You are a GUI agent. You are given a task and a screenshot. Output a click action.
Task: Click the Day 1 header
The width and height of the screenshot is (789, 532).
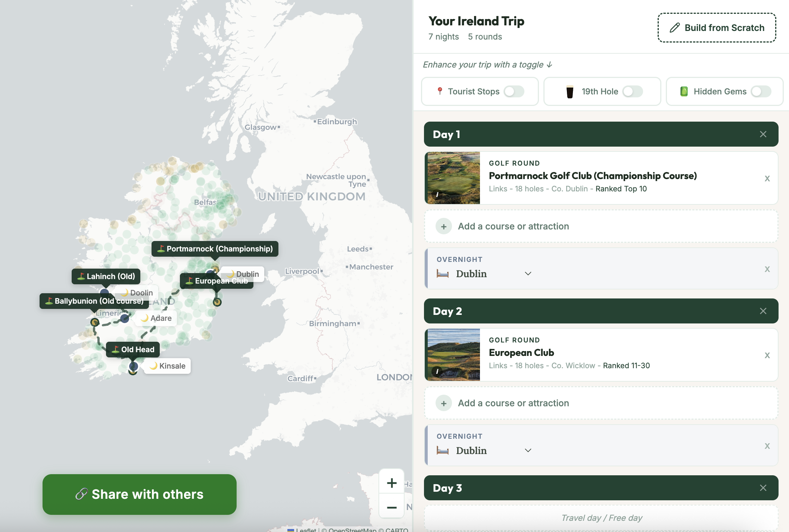tap(601, 134)
